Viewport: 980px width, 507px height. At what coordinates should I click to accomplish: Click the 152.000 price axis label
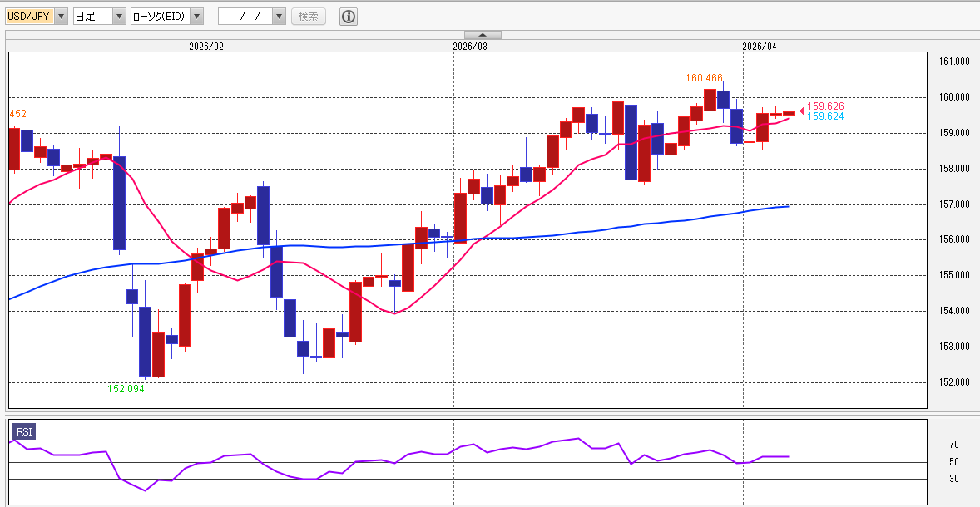coord(954,382)
